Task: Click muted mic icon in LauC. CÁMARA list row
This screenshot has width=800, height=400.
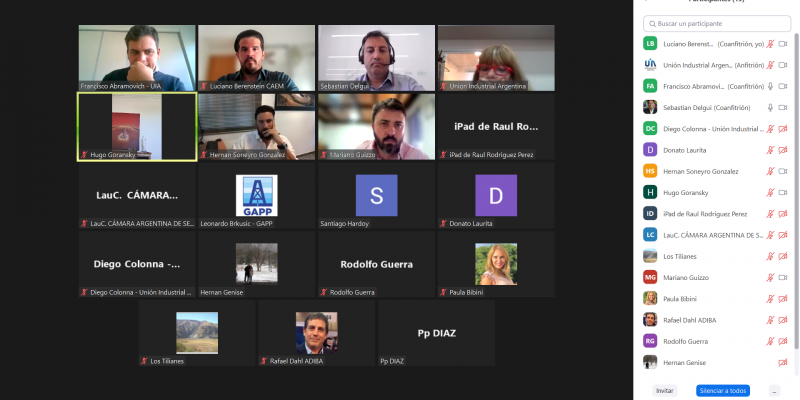Action: pyautogui.click(x=770, y=235)
